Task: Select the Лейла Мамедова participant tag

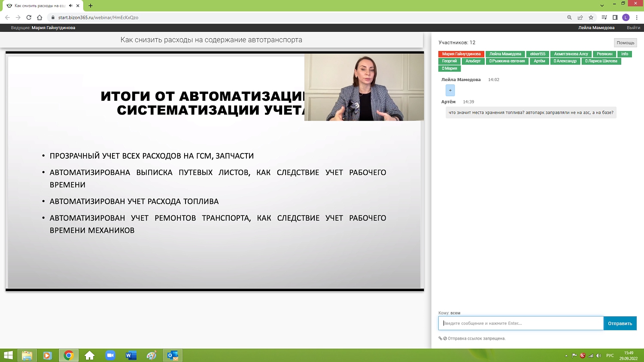Action: pyautogui.click(x=505, y=54)
